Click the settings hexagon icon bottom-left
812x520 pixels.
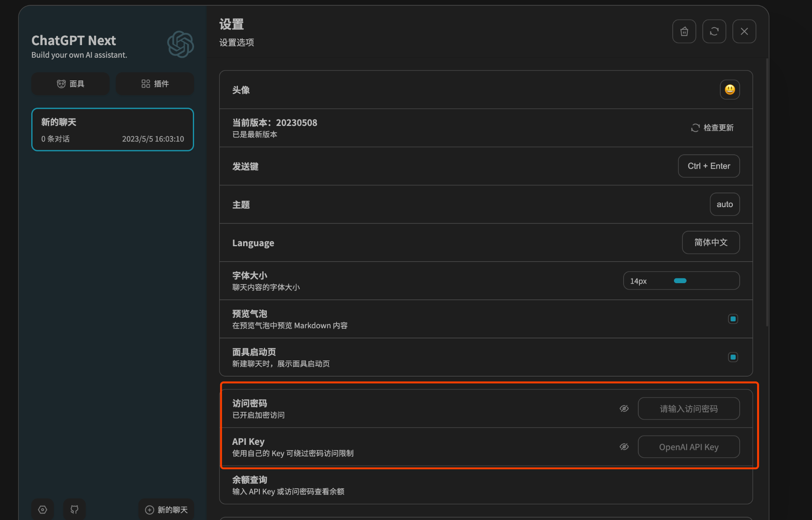[x=43, y=509]
